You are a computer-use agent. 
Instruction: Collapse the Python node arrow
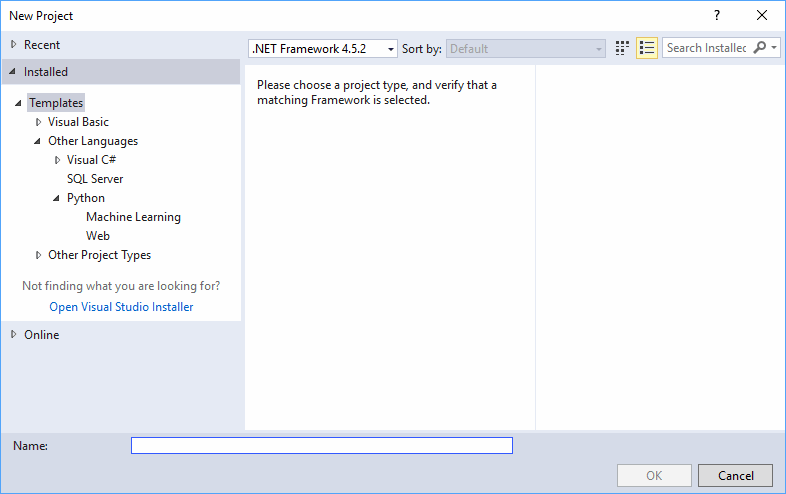click(56, 198)
